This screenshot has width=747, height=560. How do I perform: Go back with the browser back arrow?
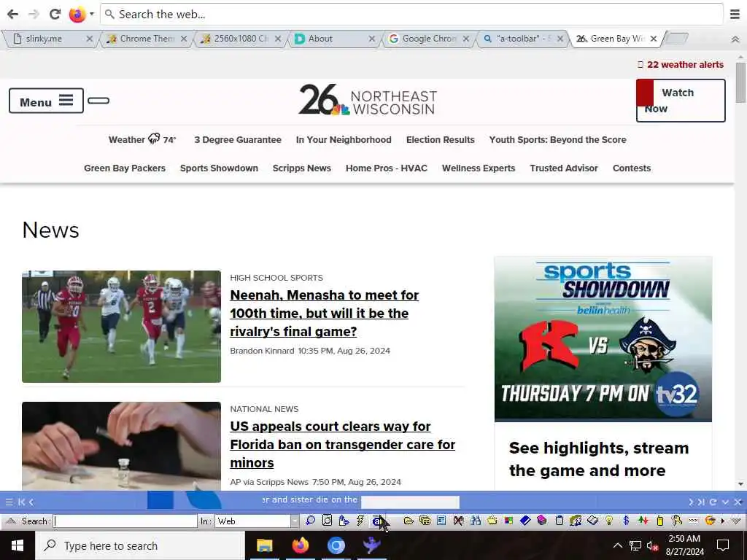[13, 15]
